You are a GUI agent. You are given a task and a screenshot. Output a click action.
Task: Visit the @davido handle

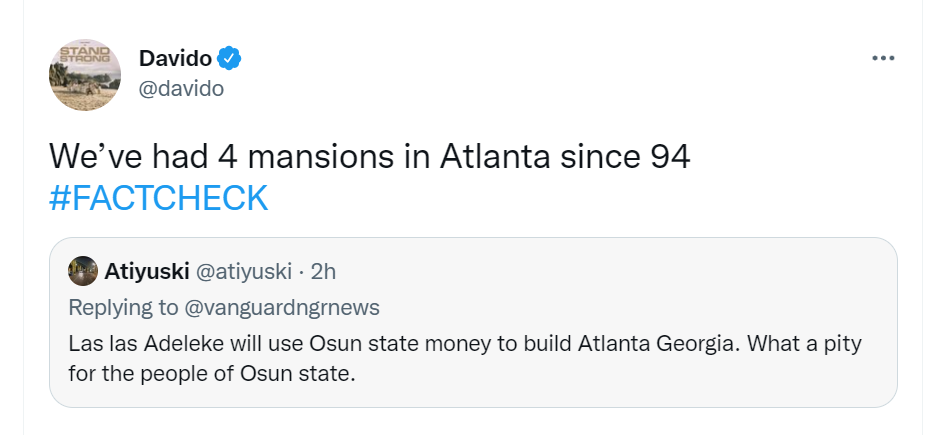pos(181,88)
